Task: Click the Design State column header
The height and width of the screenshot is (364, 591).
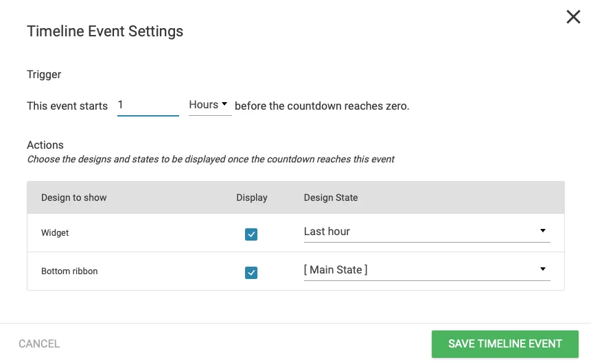Action: pos(331,197)
